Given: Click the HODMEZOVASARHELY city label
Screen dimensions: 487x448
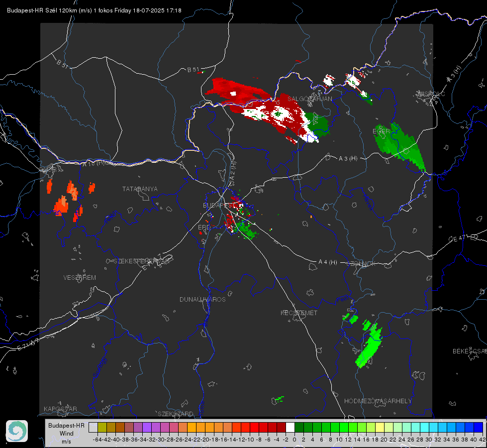Looking at the screenshot, I should tap(378, 401).
